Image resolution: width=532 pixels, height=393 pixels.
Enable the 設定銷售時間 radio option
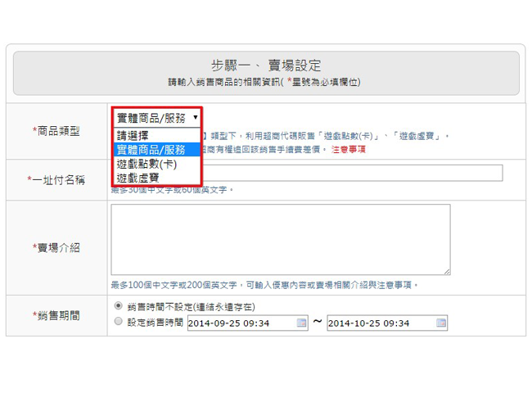pos(119,322)
